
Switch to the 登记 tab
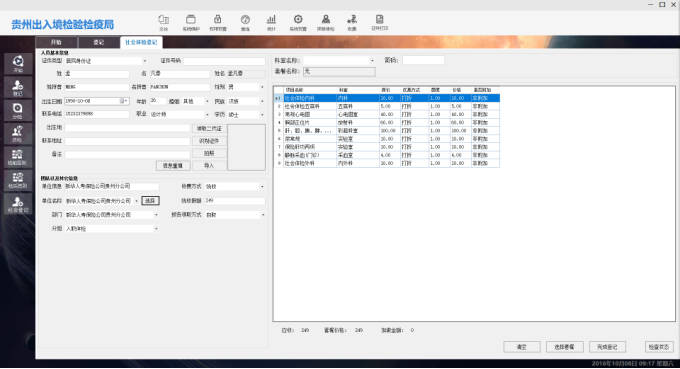[99, 42]
